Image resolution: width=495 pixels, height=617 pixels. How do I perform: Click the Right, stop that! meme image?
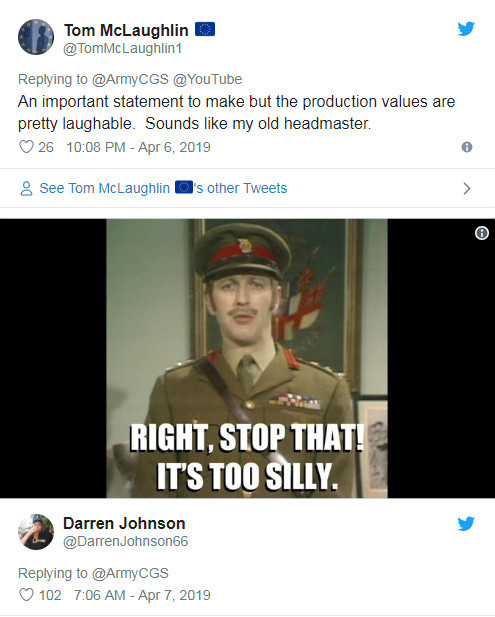coord(247,358)
